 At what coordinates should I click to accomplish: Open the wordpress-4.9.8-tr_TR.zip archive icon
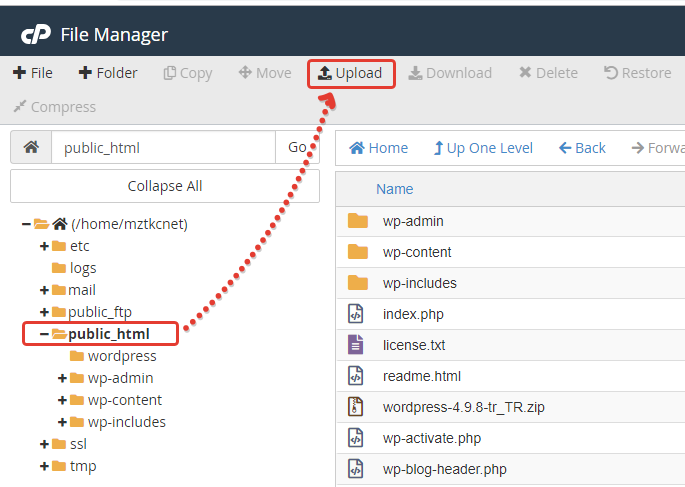coord(357,407)
